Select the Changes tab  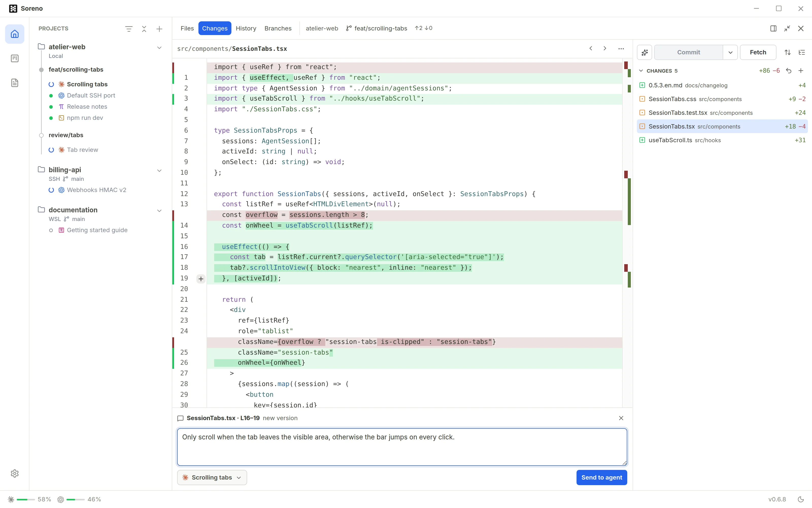[215, 28]
